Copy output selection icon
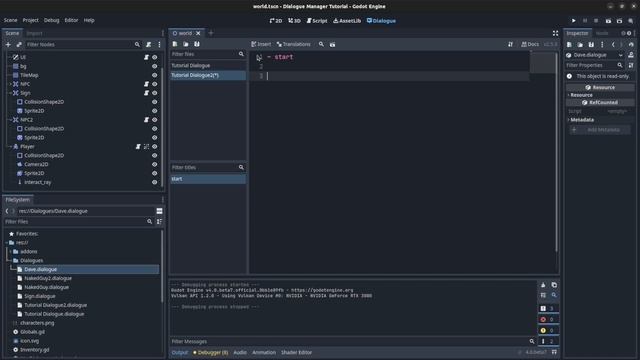 click(x=554, y=285)
